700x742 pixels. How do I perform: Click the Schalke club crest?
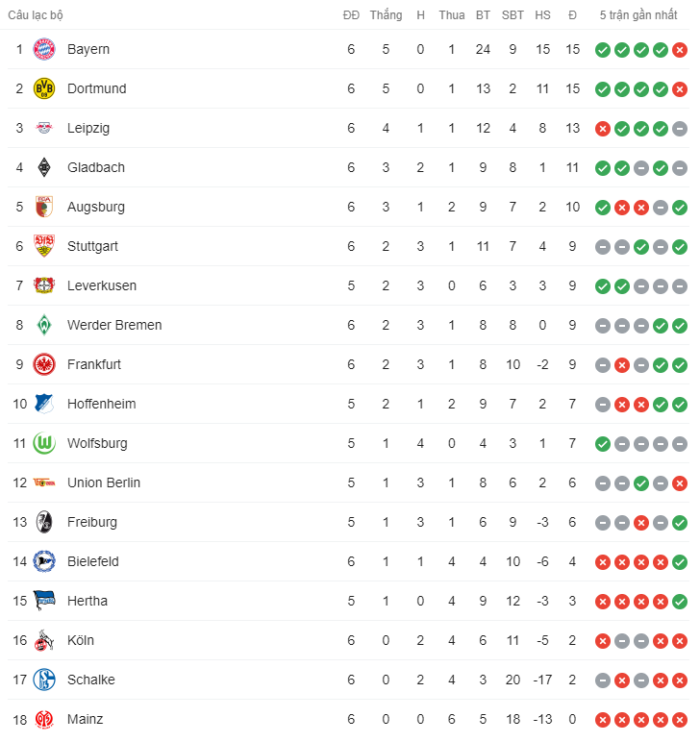pyautogui.click(x=44, y=680)
